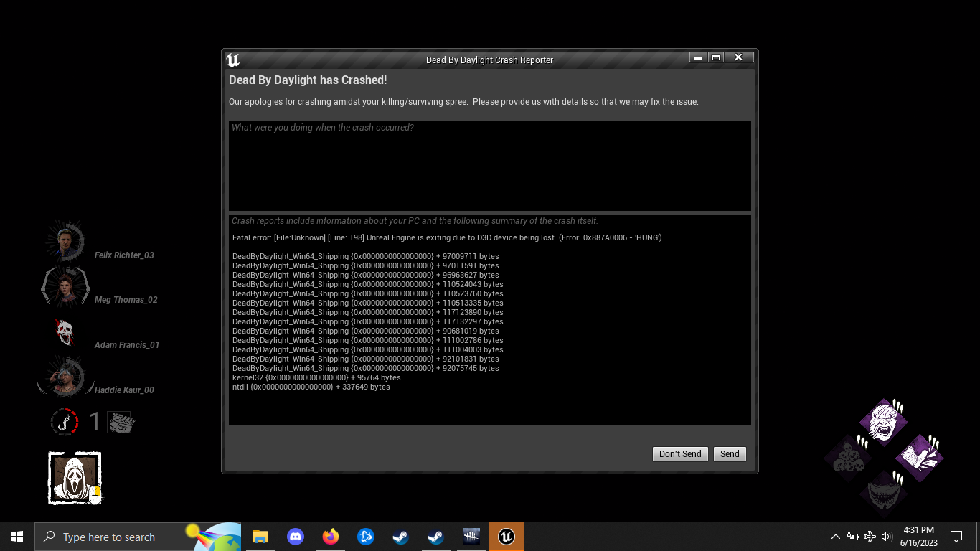Click the Adam Francis_01 name label
Viewport: 980px width, 551px height.
click(127, 345)
